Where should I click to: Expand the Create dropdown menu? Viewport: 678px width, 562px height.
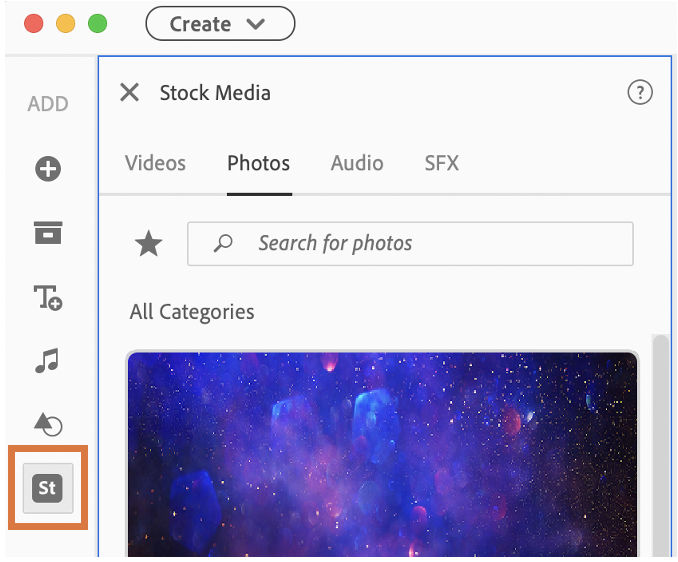pos(220,24)
